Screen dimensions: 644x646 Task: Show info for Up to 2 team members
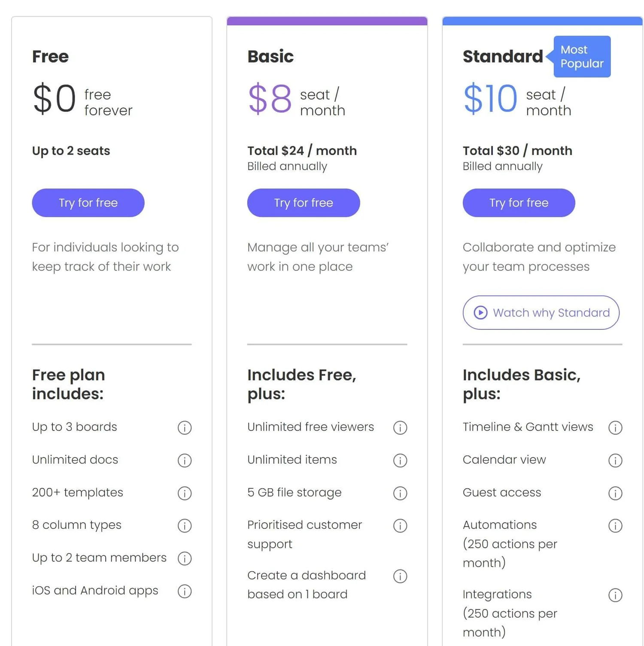tap(185, 558)
